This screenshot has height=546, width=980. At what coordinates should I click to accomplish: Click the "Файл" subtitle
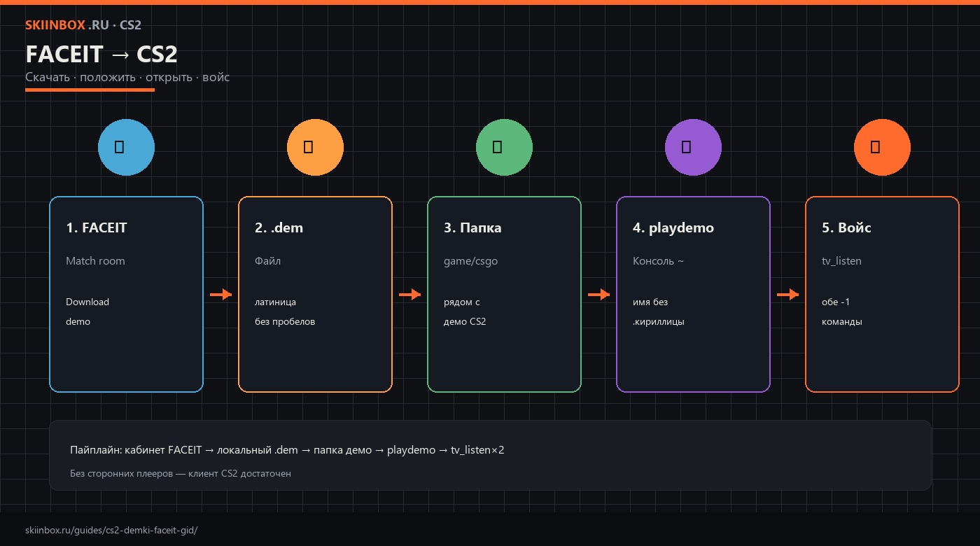267,260
